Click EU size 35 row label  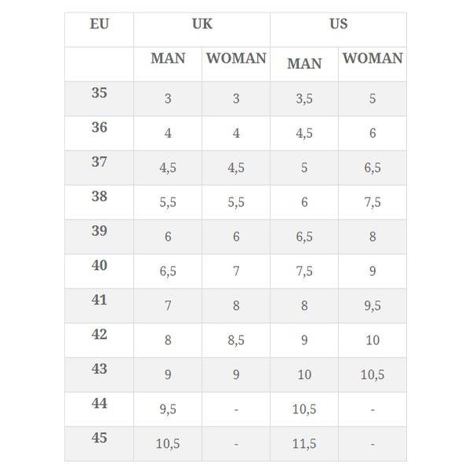[x=99, y=93]
